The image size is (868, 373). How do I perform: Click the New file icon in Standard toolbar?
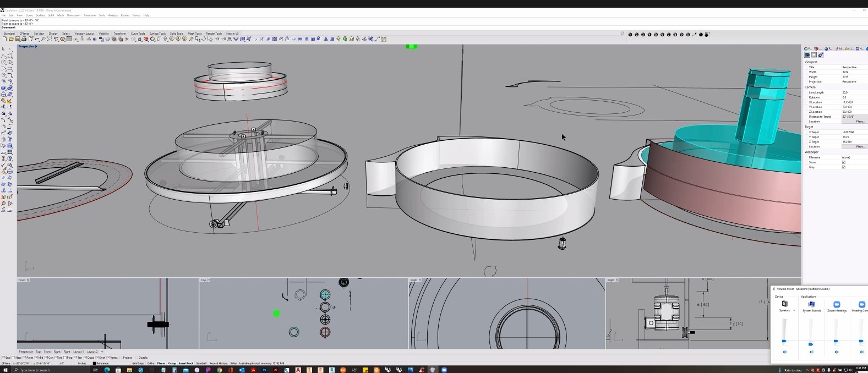pyautogui.click(x=4, y=39)
